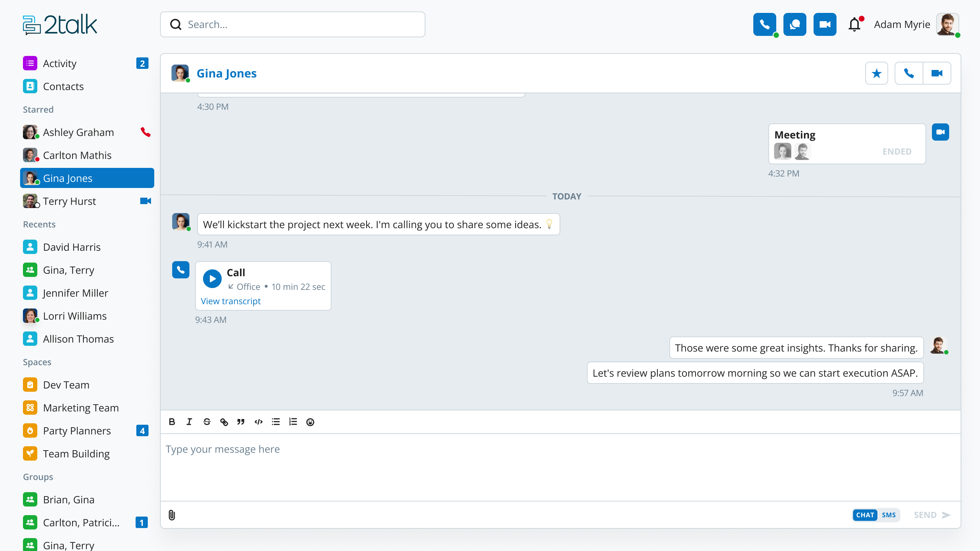Click the Activity badge showing 2
The width and height of the screenshot is (980, 551).
[x=142, y=63]
